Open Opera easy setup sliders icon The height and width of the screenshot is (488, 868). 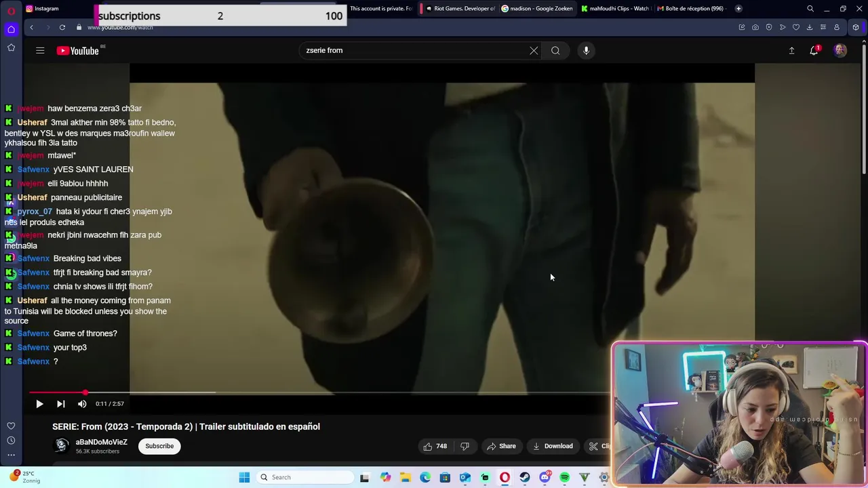point(823,27)
